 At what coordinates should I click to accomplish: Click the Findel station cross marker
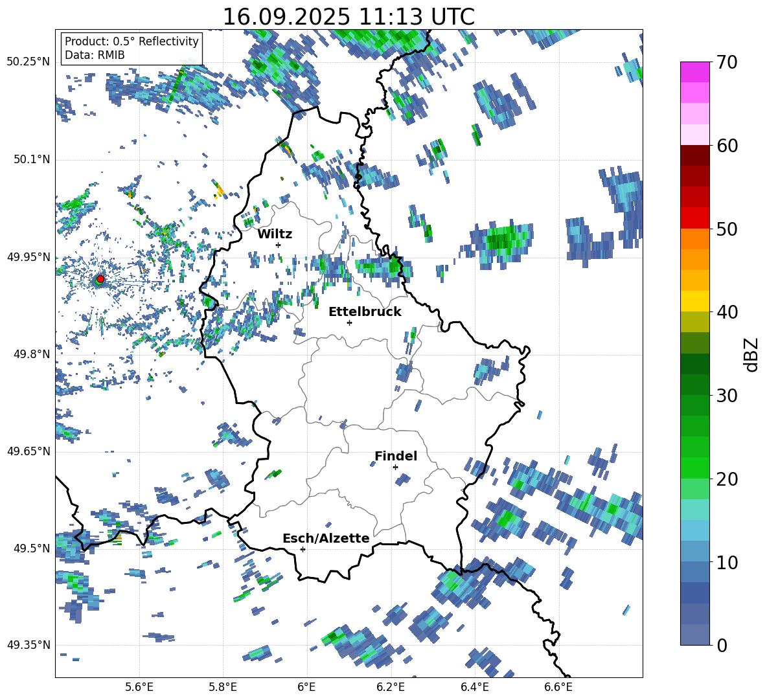click(x=395, y=468)
